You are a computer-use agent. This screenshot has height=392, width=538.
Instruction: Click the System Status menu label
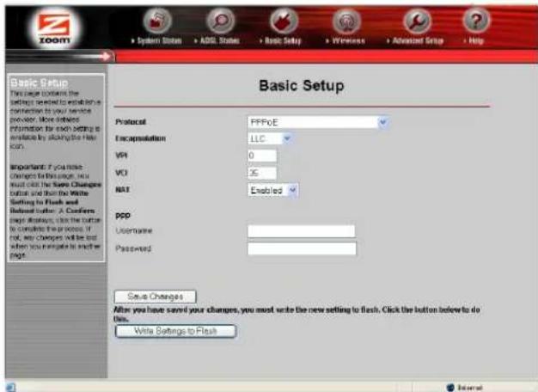point(156,41)
